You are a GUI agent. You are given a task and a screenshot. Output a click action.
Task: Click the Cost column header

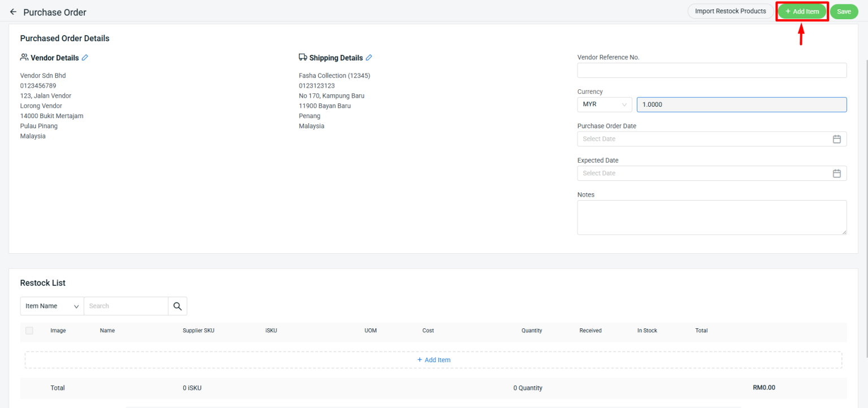tap(428, 331)
